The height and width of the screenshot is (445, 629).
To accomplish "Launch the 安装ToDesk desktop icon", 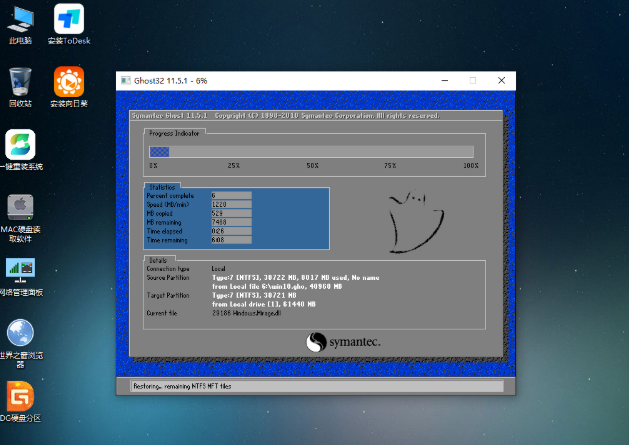I will (69, 23).
